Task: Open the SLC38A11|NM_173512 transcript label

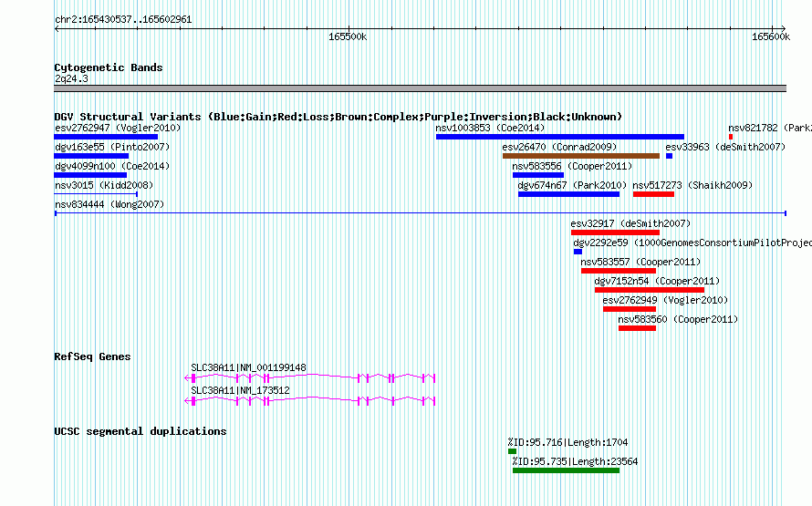Action: coord(240,390)
